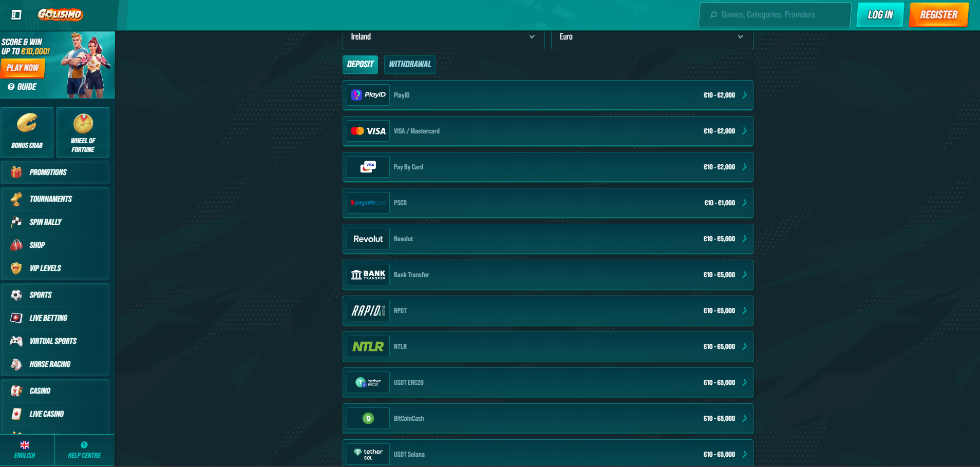
Task: Click the Score & Win promo banner image
Action: point(58,65)
